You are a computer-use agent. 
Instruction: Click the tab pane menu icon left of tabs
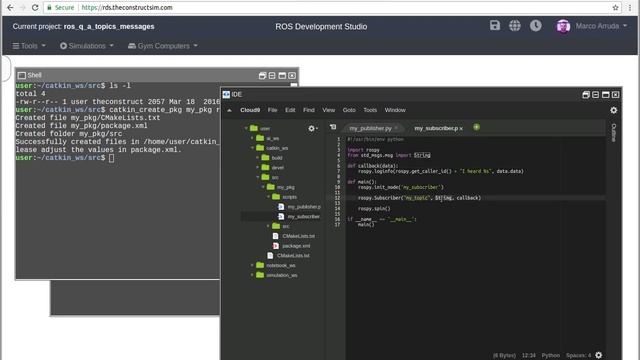click(x=333, y=127)
